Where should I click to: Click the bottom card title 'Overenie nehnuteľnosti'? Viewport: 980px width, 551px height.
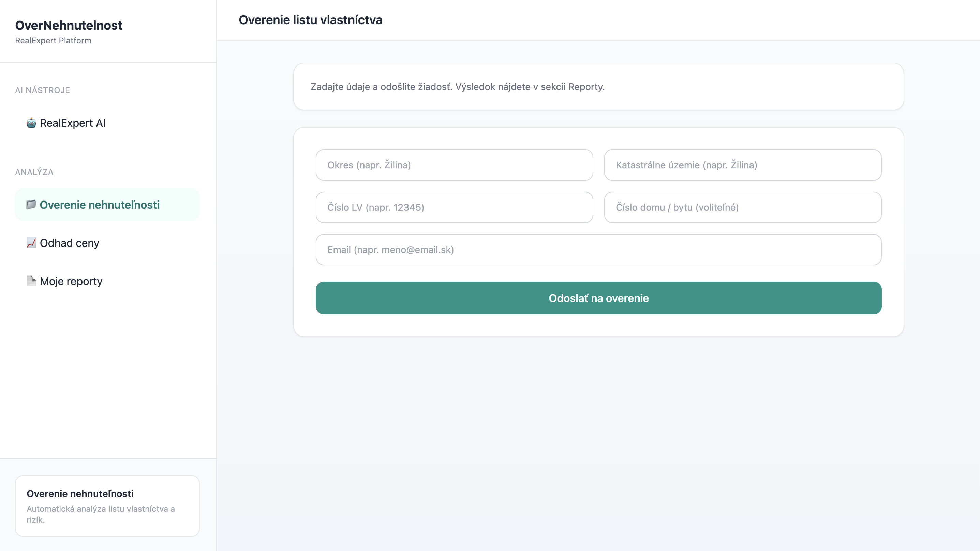pyautogui.click(x=80, y=493)
